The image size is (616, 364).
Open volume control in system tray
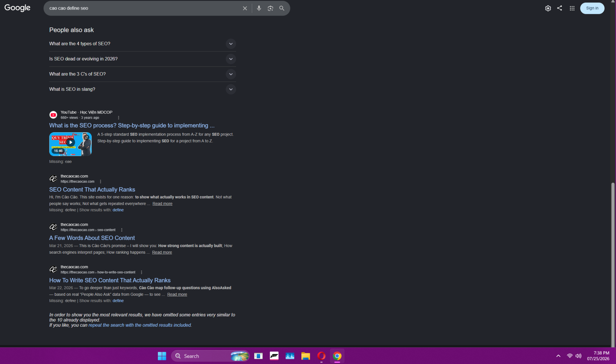tap(578, 356)
